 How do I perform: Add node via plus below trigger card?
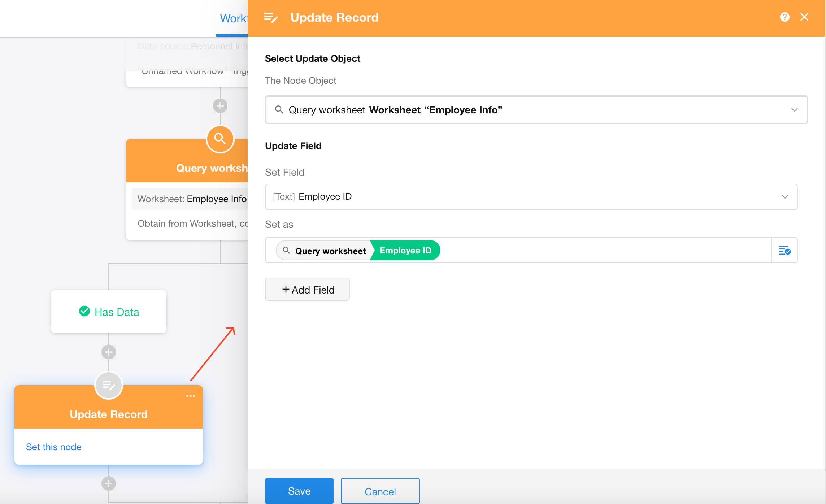pyautogui.click(x=220, y=106)
